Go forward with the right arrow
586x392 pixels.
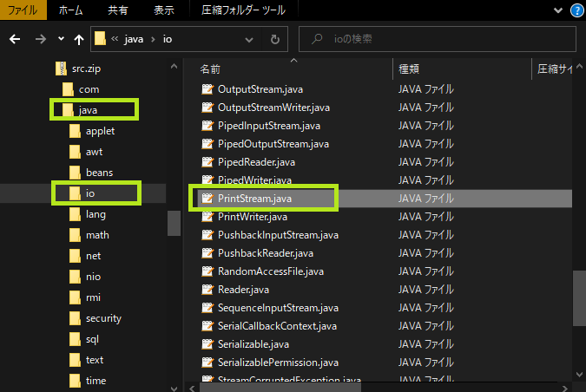(40, 39)
